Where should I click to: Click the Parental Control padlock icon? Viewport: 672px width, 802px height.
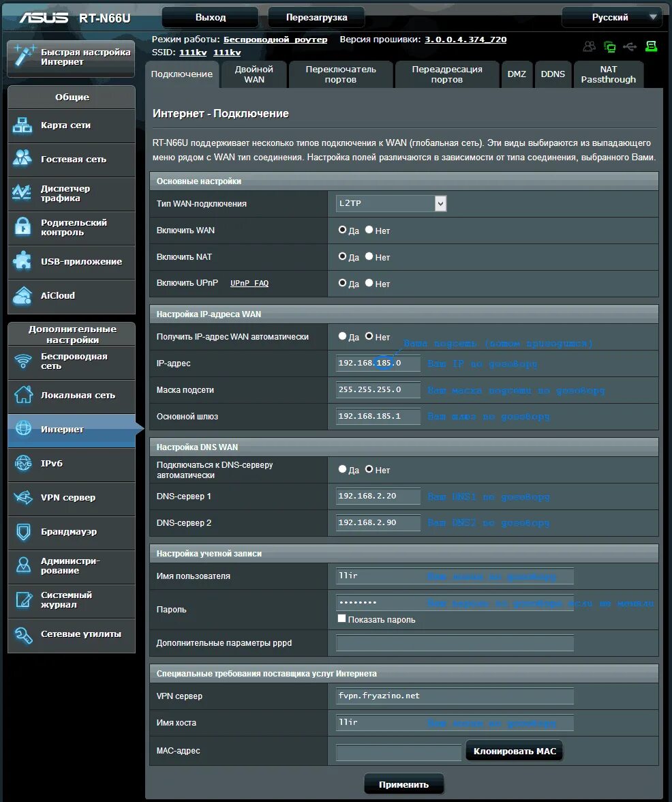click(22, 226)
